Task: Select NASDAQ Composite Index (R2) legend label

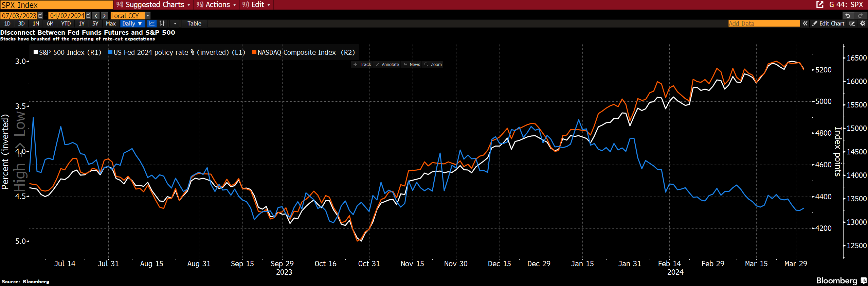Action: pos(306,52)
